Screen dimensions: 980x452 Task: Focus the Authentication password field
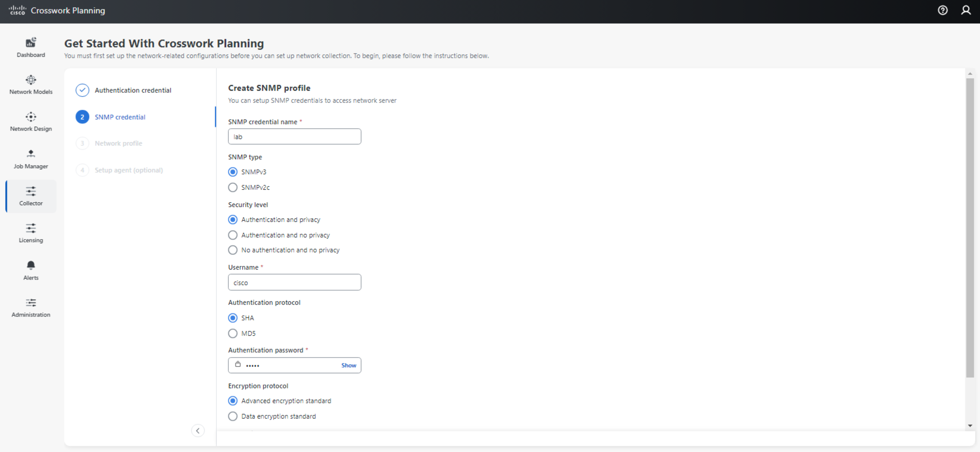click(295, 365)
